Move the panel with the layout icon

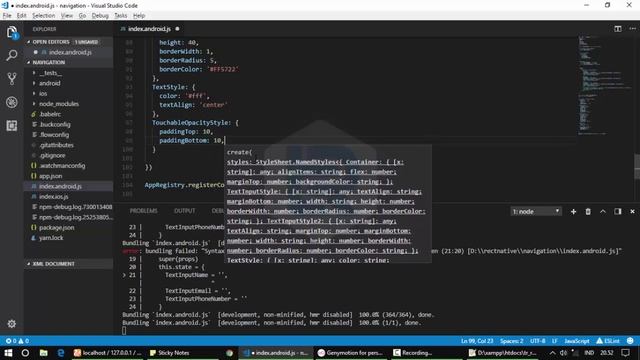coord(618,211)
